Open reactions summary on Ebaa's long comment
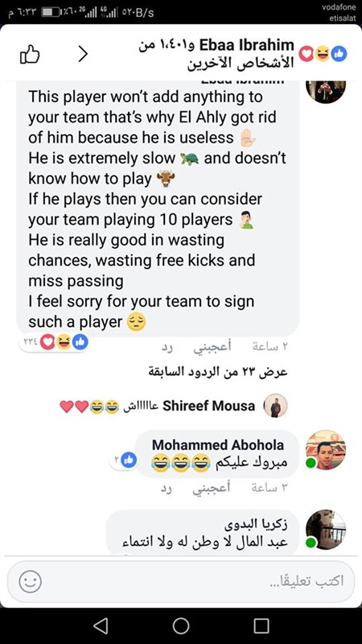 (x=54, y=342)
